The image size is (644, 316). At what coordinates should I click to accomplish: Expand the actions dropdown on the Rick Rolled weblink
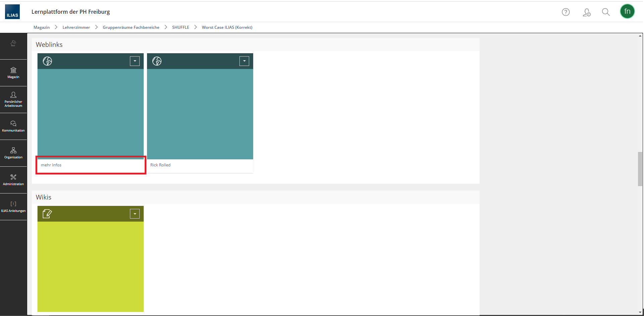[244, 61]
